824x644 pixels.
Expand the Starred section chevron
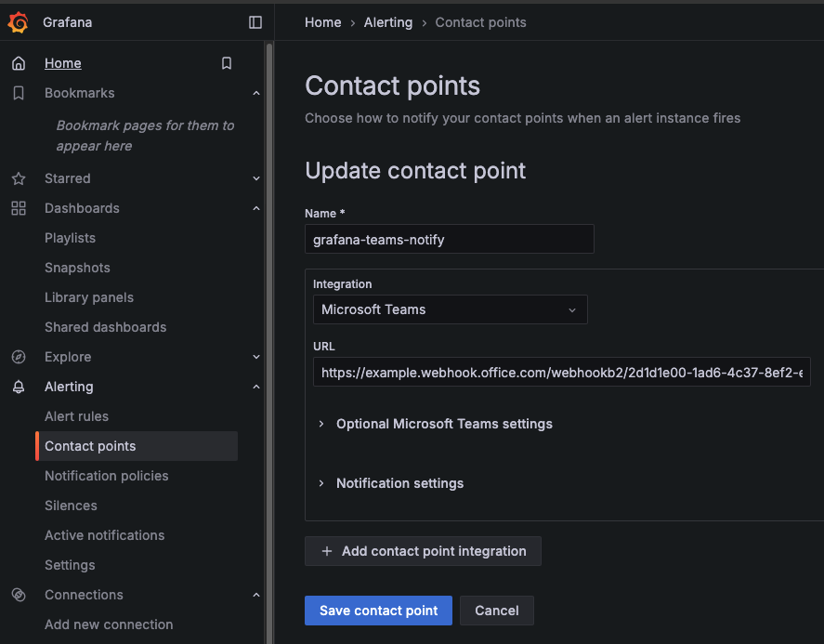[256, 178]
